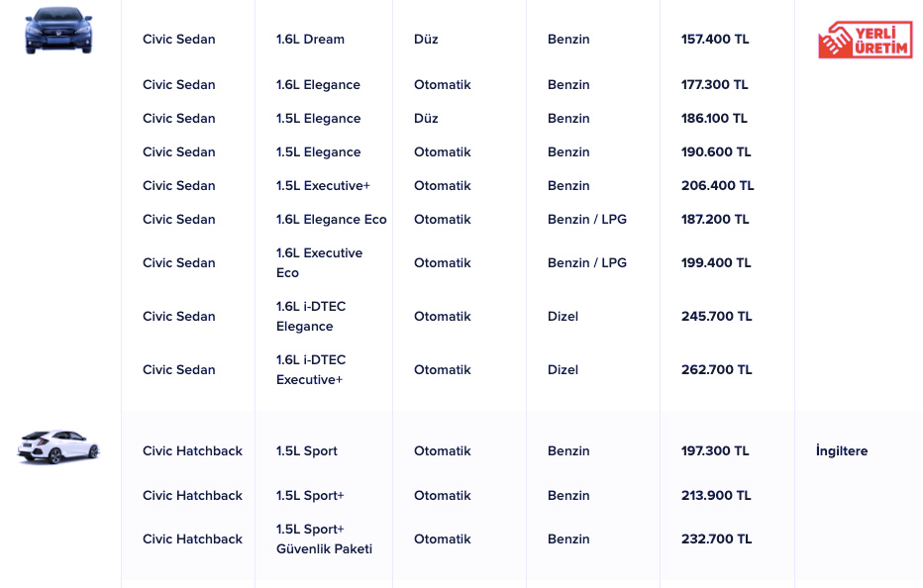923x588 pixels.
Task: Select the 1.6L Dream trim cell
Action: coord(310,40)
